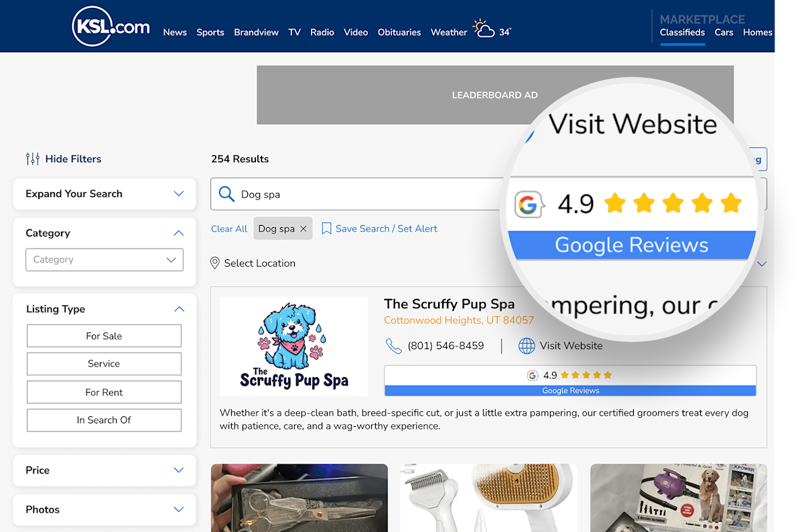Expand the Price filter section
804x532 pixels.
(105, 470)
